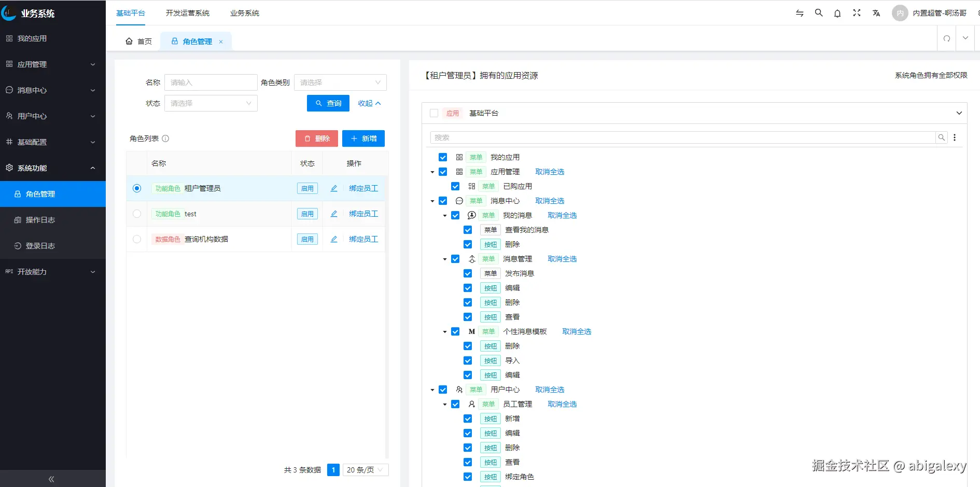This screenshot has width=980, height=487.
Task: Switch to 业务系统 top tab
Action: click(245, 13)
